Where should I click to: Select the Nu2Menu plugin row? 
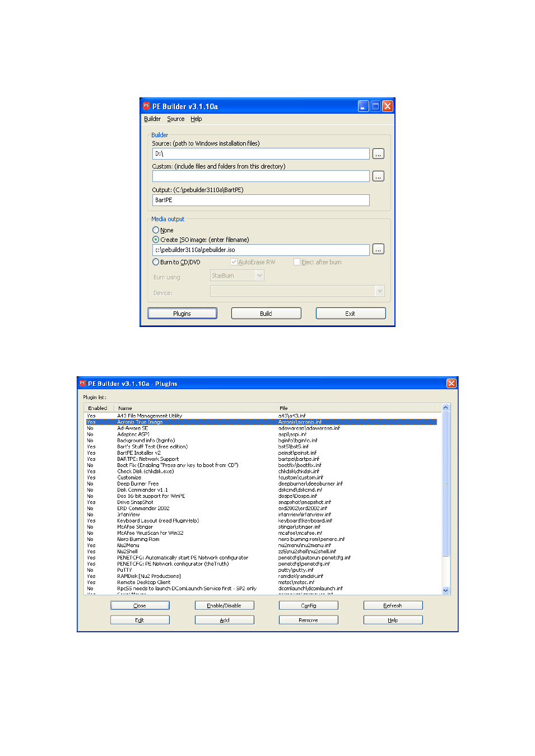pyautogui.click(x=261, y=545)
